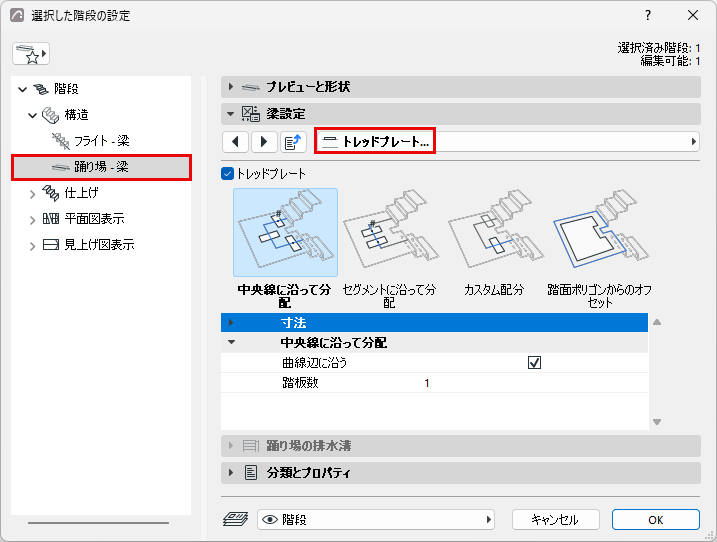Open the favorites star button
This screenshot has width=717, height=542.
(x=31, y=54)
